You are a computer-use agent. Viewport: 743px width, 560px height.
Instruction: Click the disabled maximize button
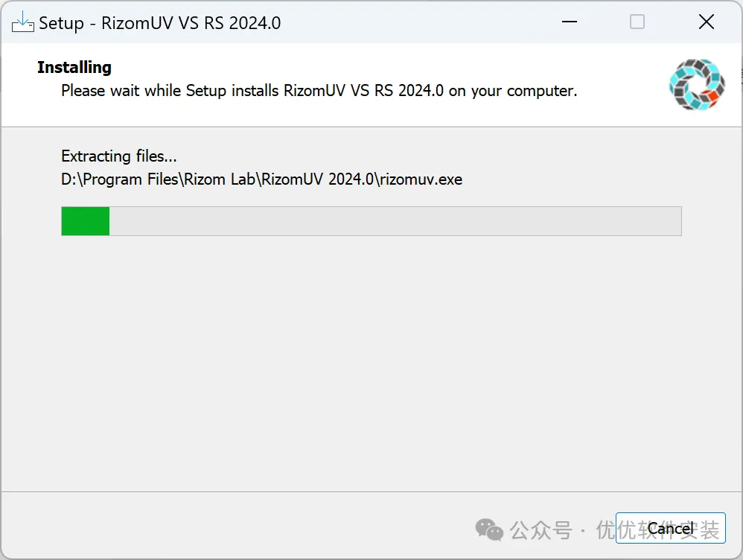(x=637, y=22)
